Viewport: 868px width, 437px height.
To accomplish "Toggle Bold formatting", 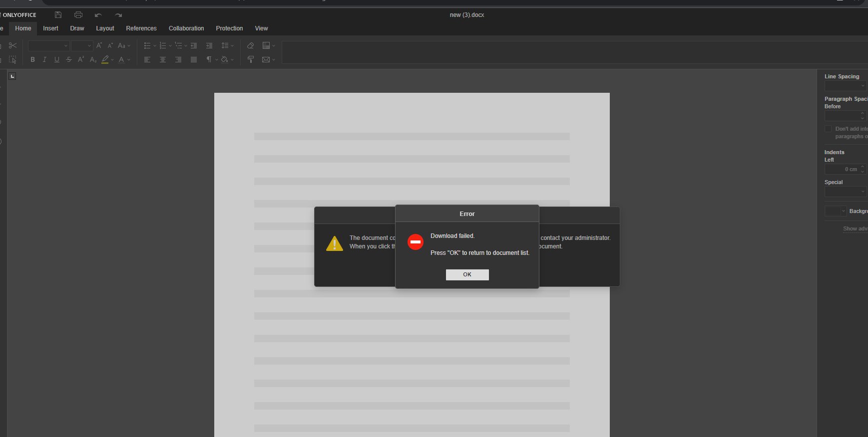I will click(x=32, y=59).
